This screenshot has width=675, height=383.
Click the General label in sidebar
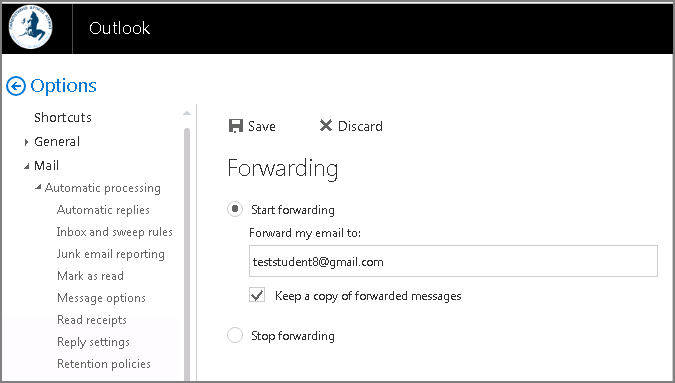click(x=57, y=142)
